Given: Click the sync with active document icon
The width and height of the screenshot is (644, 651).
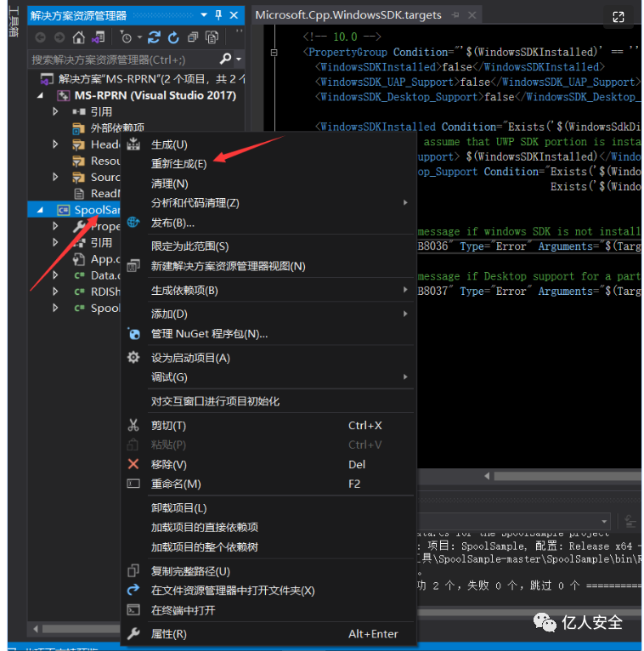Looking at the screenshot, I should (154, 37).
